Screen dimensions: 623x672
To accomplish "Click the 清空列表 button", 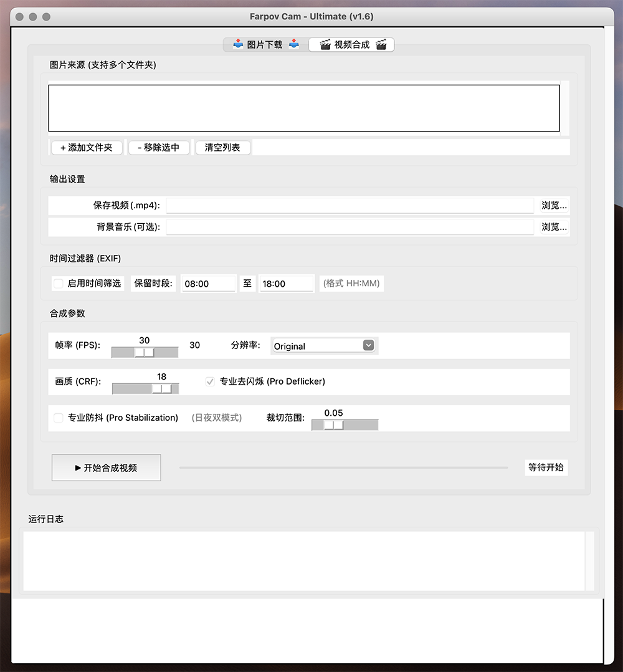I will (x=222, y=148).
